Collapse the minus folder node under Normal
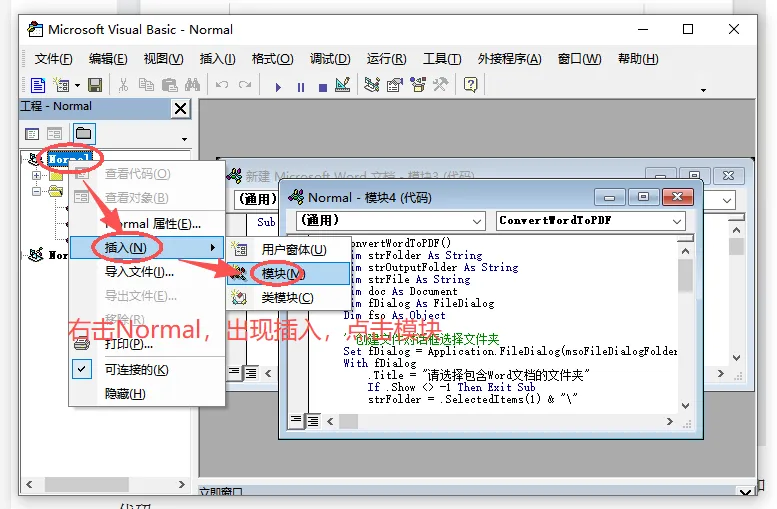 point(36,191)
